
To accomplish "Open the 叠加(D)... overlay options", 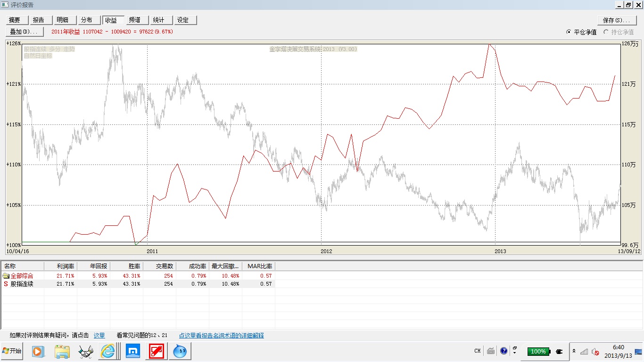I will coord(25,32).
